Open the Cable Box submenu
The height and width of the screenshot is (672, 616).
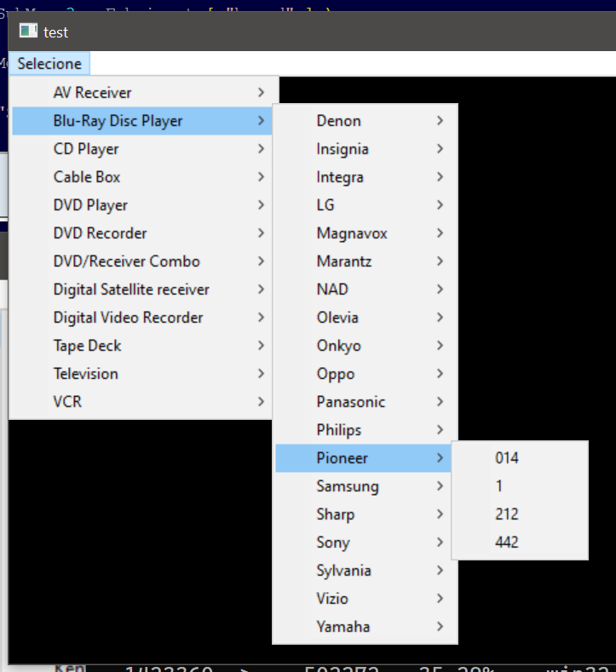pos(142,177)
